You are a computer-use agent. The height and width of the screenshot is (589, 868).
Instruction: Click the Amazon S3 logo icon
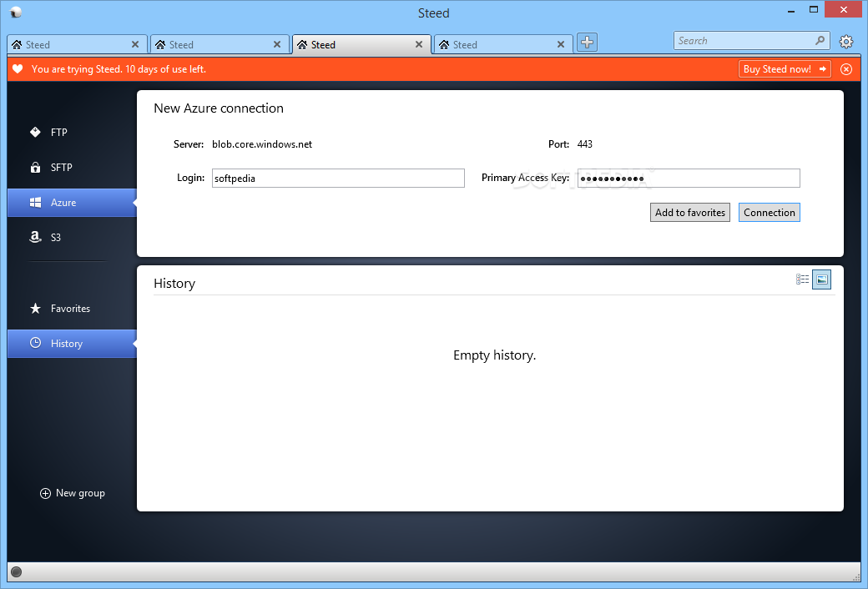coord(35,238)
